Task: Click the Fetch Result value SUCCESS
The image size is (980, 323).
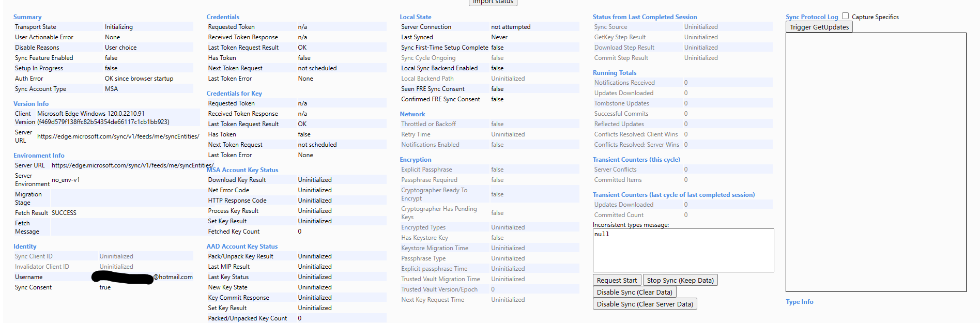Action: 64,213
